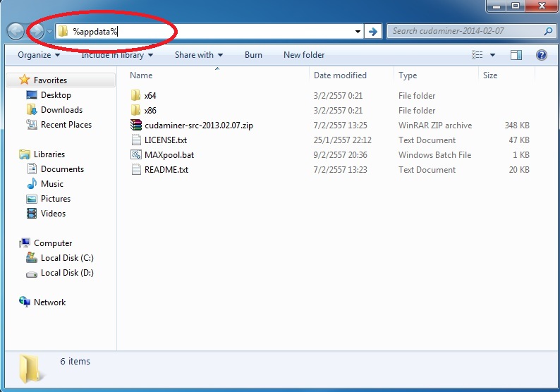Viewport: 560px width, 392px height.
Task: Expand the address bar history dropdown
Action: click(x=358, y=32)
